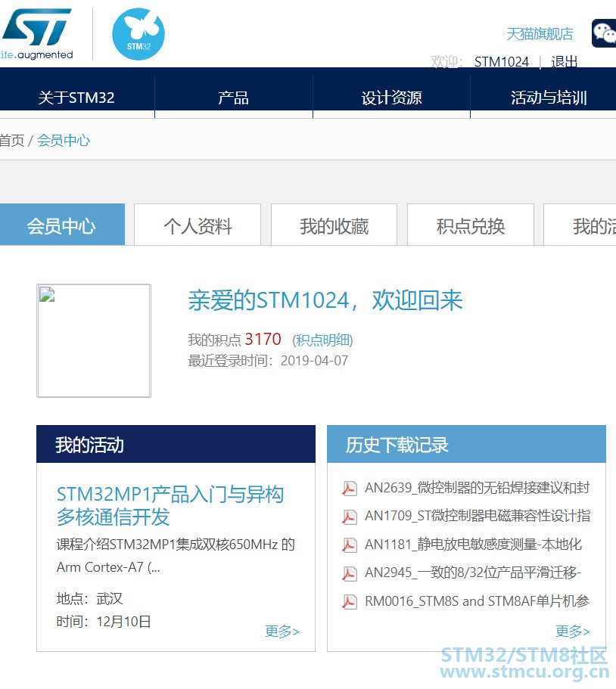Click the 地点：武汉 text

[90, 599]
